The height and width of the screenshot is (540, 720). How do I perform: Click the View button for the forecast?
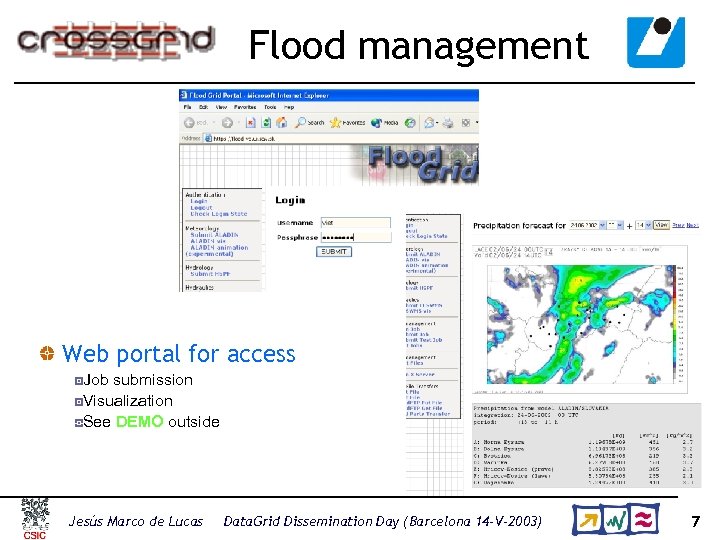point(661,225)
